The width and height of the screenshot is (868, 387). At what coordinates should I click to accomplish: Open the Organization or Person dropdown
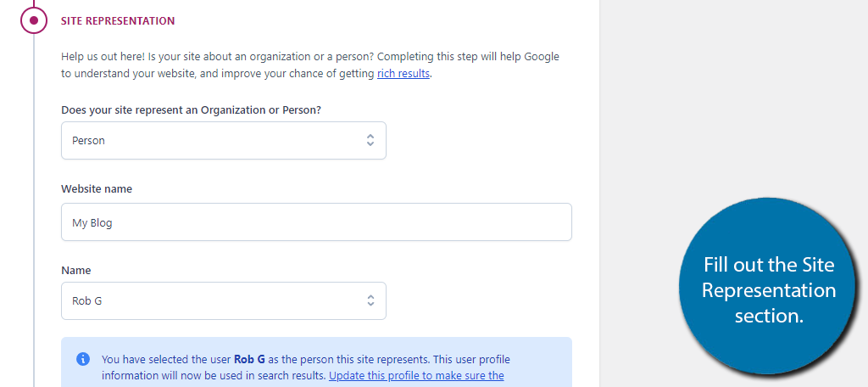(x=224, y=140)
